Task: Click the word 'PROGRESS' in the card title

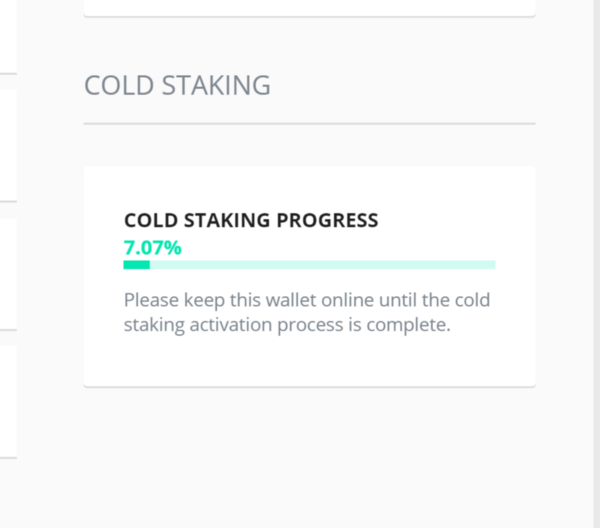Action: 327,220
